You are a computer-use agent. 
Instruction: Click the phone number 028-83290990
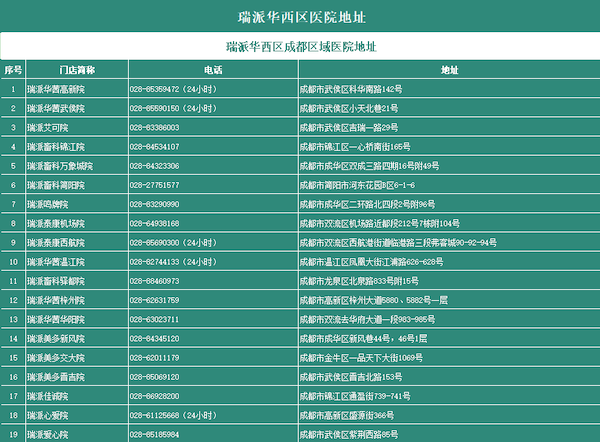155,204
